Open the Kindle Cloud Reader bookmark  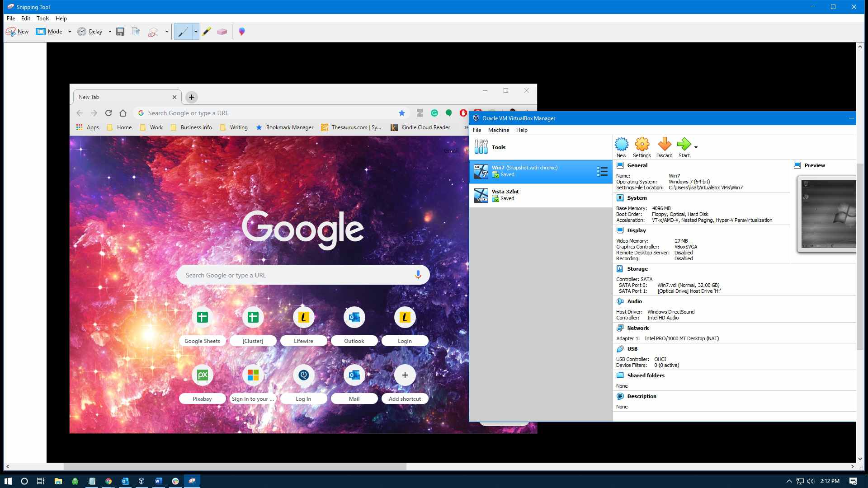420,127
